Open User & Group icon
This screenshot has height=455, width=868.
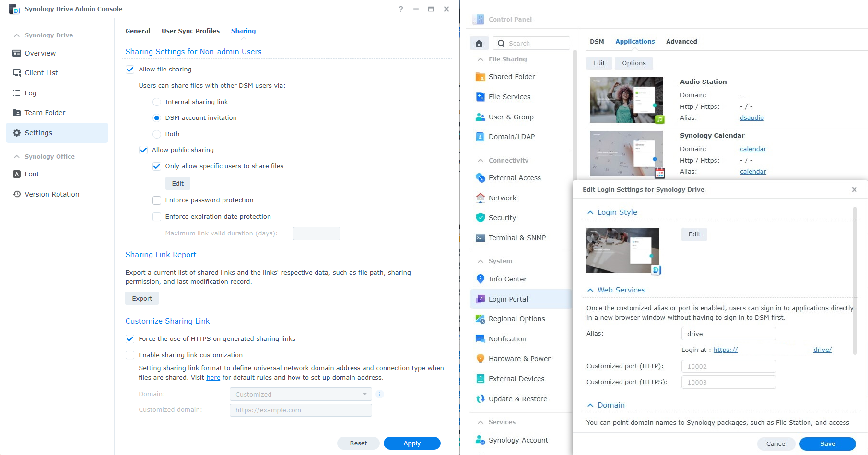point(480,117)
